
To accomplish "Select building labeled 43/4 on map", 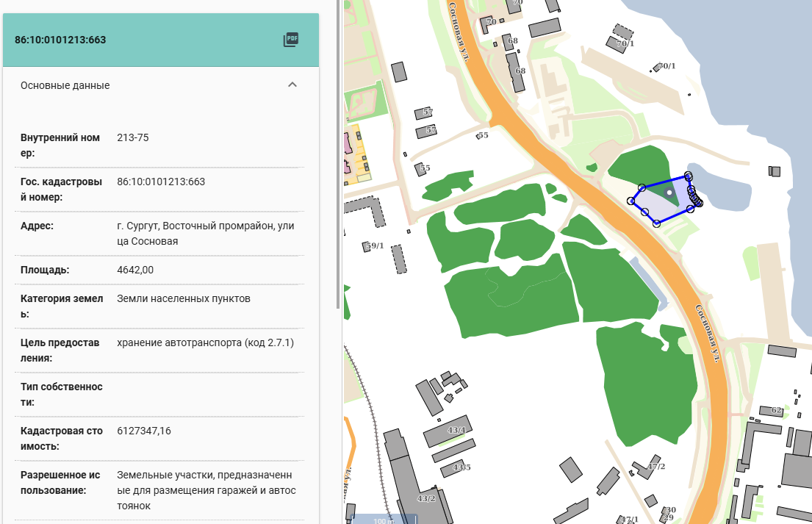I will pos(448,433).
